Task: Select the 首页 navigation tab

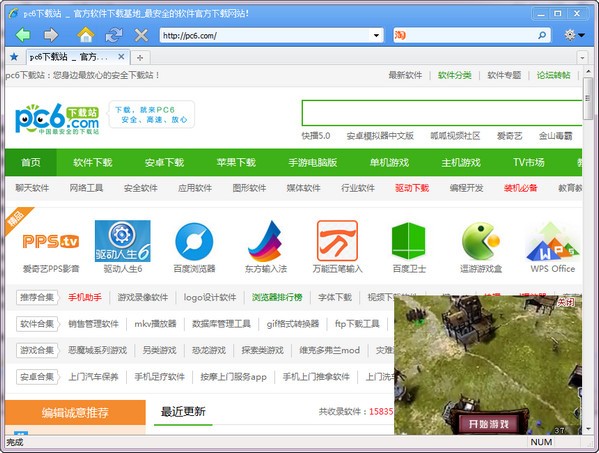Action: 31,162
